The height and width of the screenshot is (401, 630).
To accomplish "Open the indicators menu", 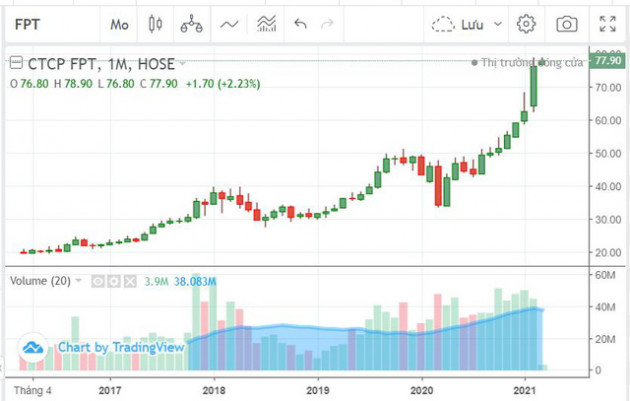I will [230, 23].
